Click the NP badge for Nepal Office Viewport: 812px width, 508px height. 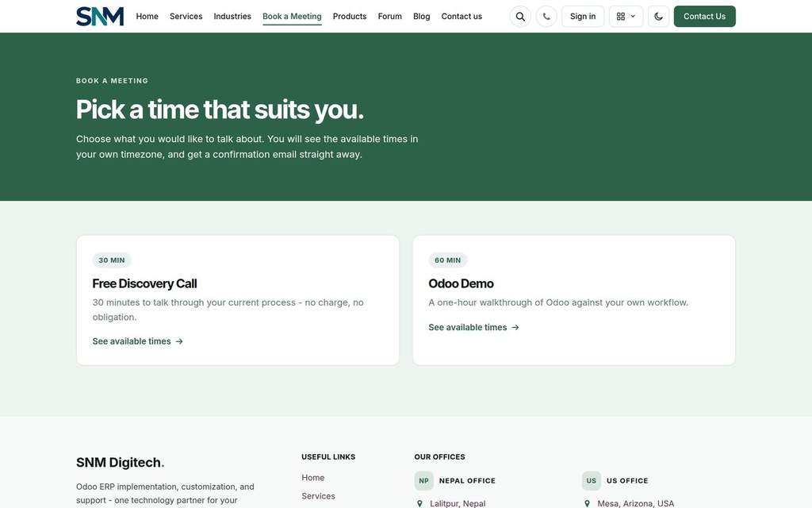tap(423, 480)
